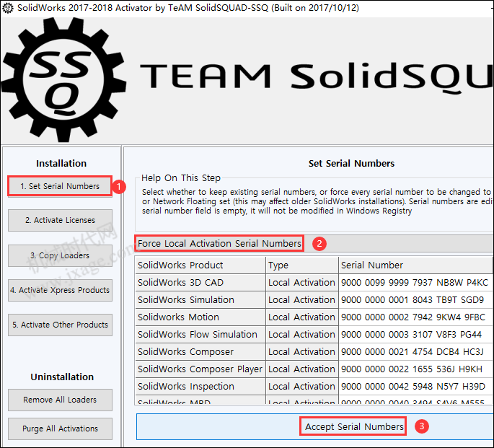Edit serial number ending in DCB4 HC3J
Screen dimensions: 494x448
click(416, 352)
